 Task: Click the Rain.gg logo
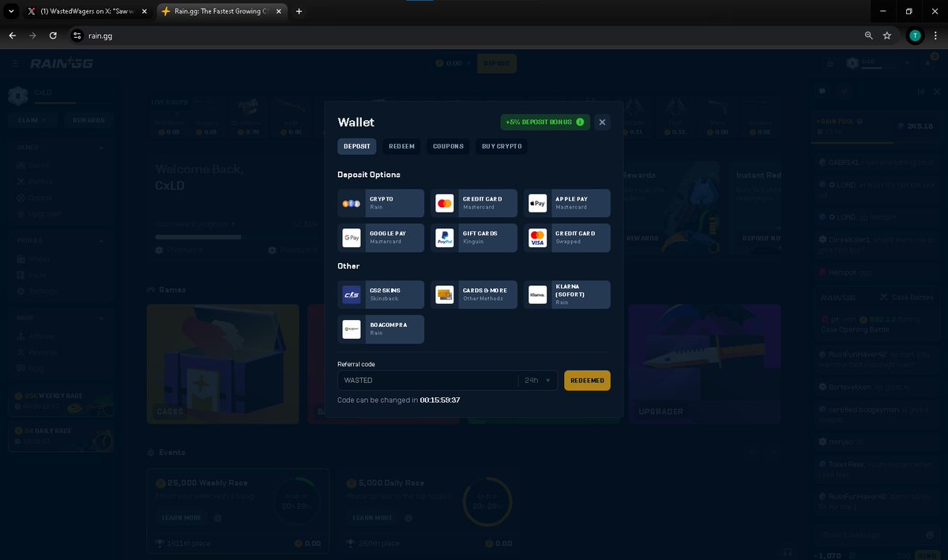pyautogui.click(x=62, y=63)
